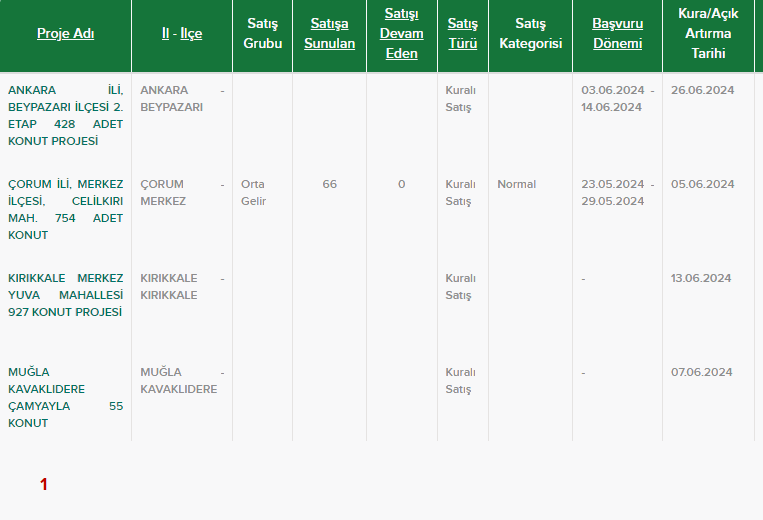Open Muğla Kavaklıdere Çamyayla 55 konut
Image resolution: width=763 pixels, height=520 pixels.
click(65, 397)
